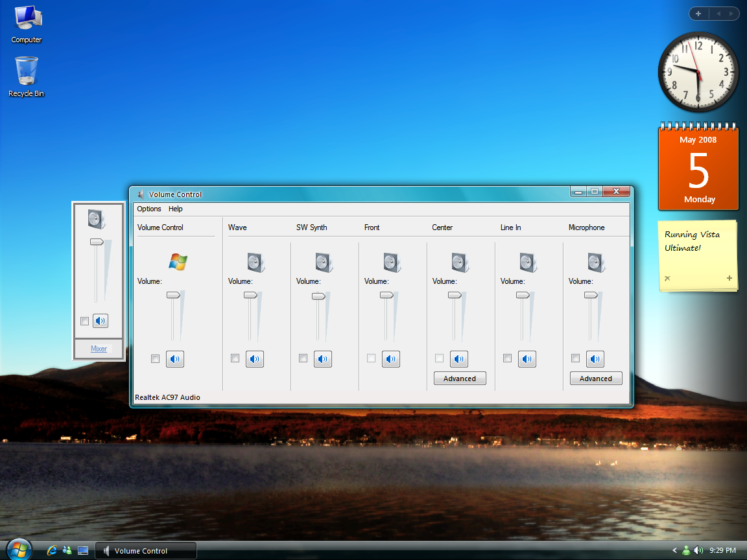This screenshot has height=560, width=747.
Task: Click the Wave channel speaker icon
Action: [x=254, y=358]
